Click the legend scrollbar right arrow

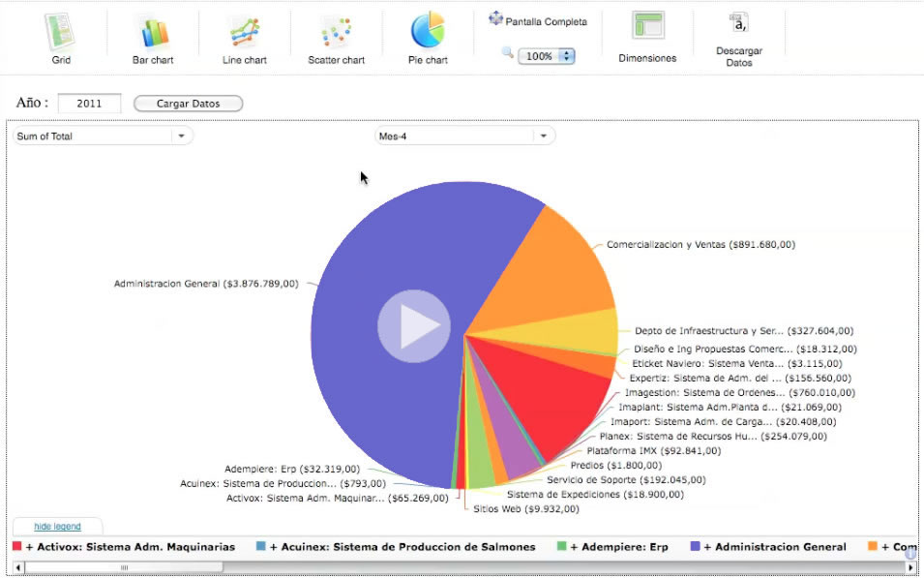click(910, 567)
